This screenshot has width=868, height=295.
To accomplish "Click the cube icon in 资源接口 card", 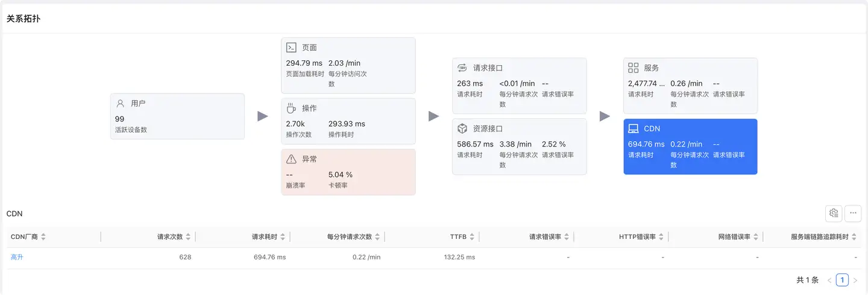I will pos(462,128).
